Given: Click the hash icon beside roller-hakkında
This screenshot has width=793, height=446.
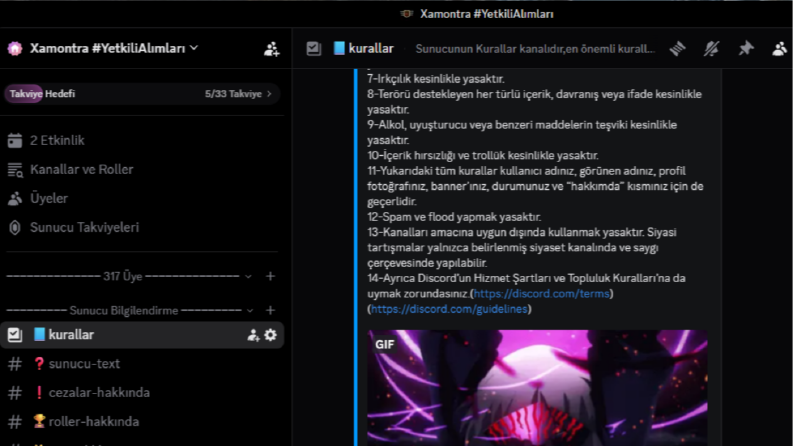Looking at the screenshot, I should pos(15,422).
